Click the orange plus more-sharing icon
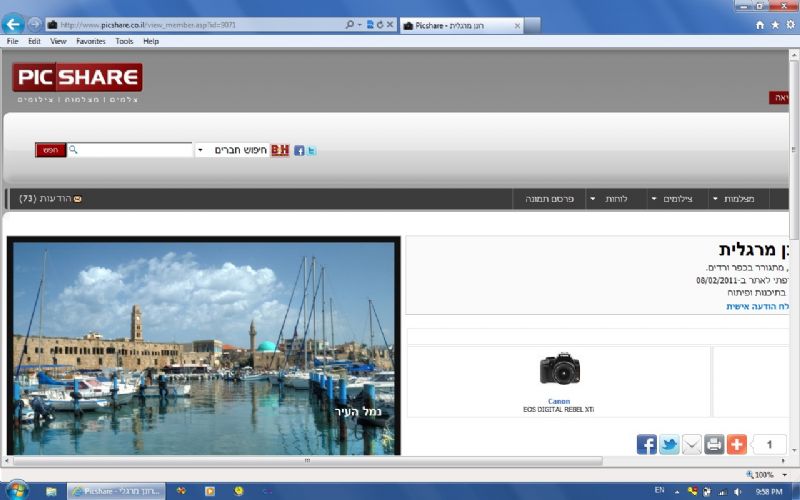 [x=736, y=445]
